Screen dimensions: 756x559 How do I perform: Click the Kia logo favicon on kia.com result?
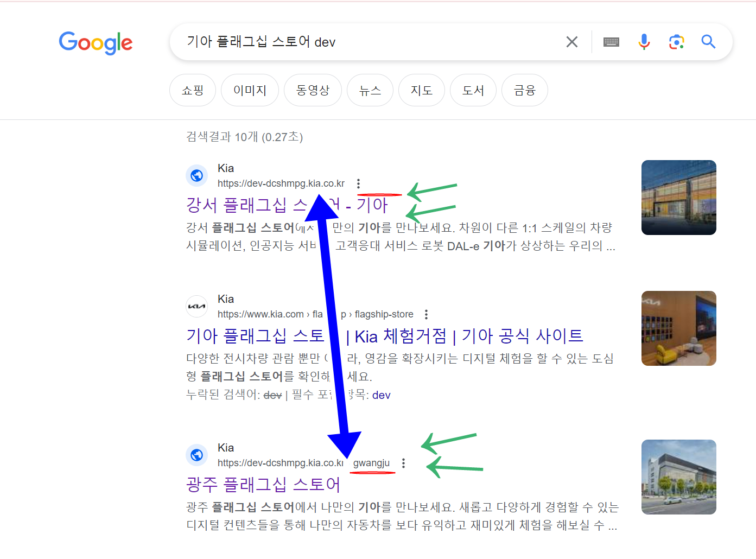click(196, 306)
